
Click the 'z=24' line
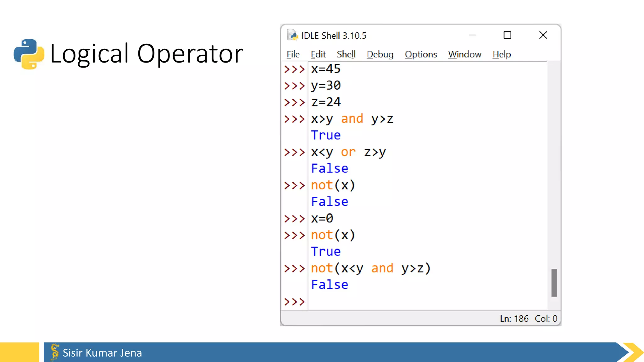pyautogui.click(x=326, y=102)
